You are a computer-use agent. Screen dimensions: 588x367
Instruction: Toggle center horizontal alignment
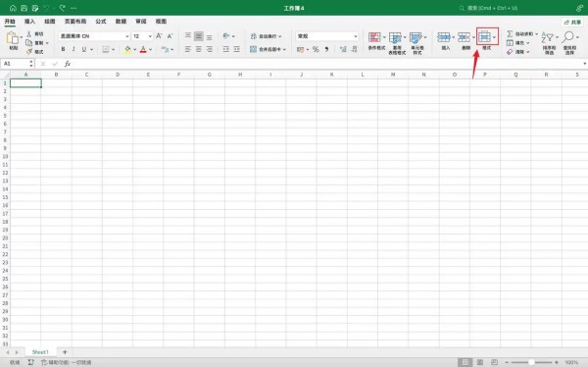(x=199, y=49)
